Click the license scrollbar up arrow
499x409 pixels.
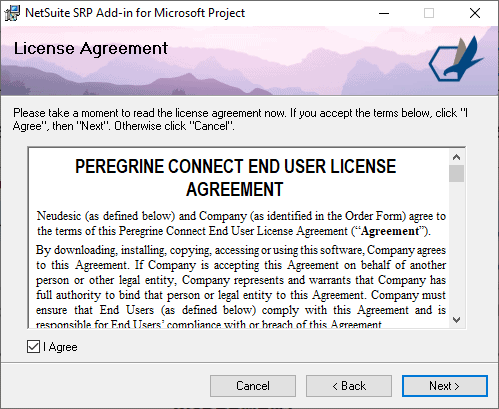click(456, 157)
